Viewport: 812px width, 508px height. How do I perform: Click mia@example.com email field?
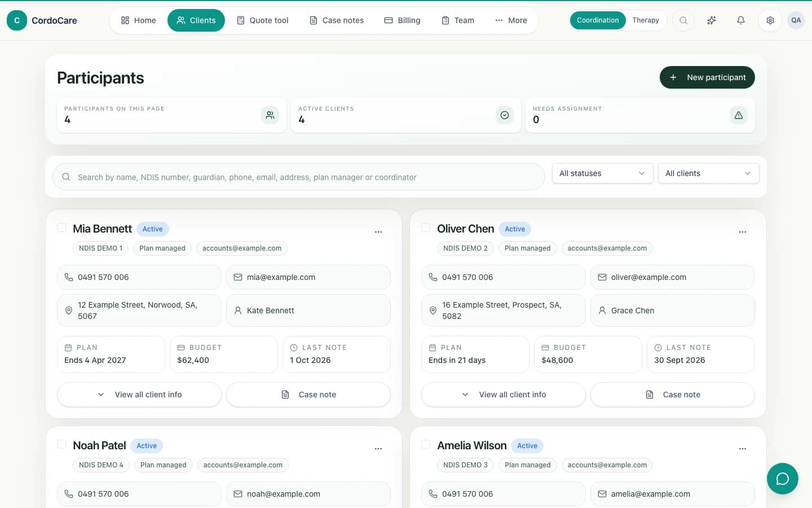tap(308, 277)
